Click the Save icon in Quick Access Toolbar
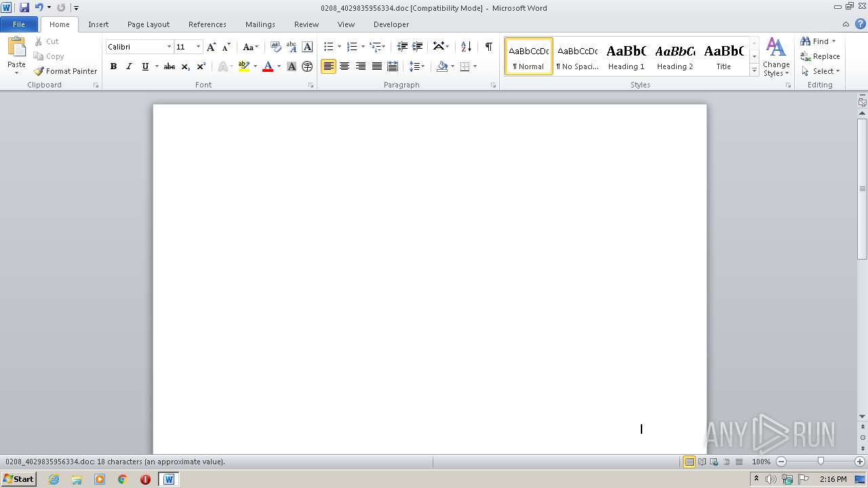868x488 pixels. (24, 7)
